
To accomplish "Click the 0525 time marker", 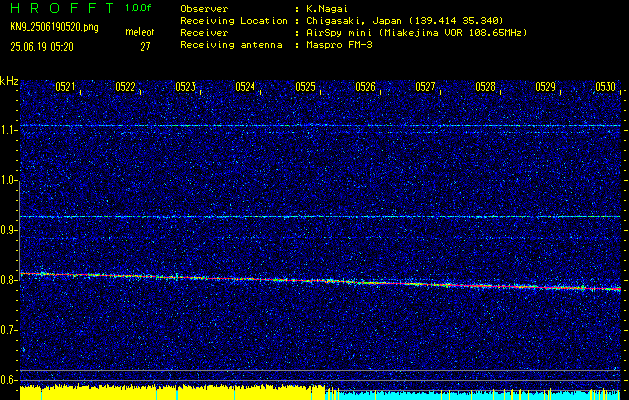I will point(305,87).
